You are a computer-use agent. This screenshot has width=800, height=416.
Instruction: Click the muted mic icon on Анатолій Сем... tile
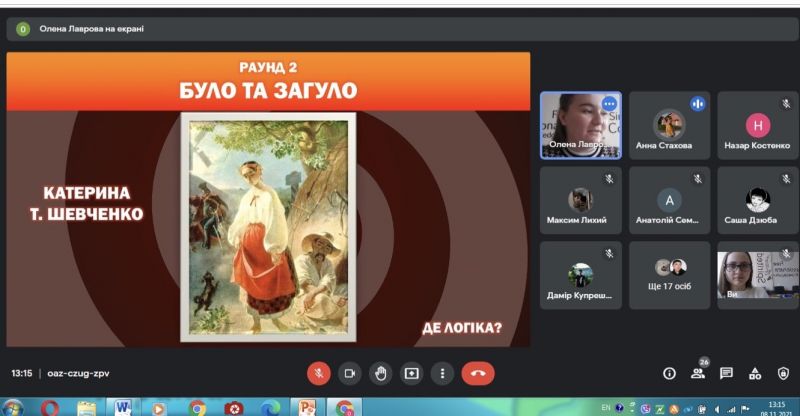(x=697, y=179)
